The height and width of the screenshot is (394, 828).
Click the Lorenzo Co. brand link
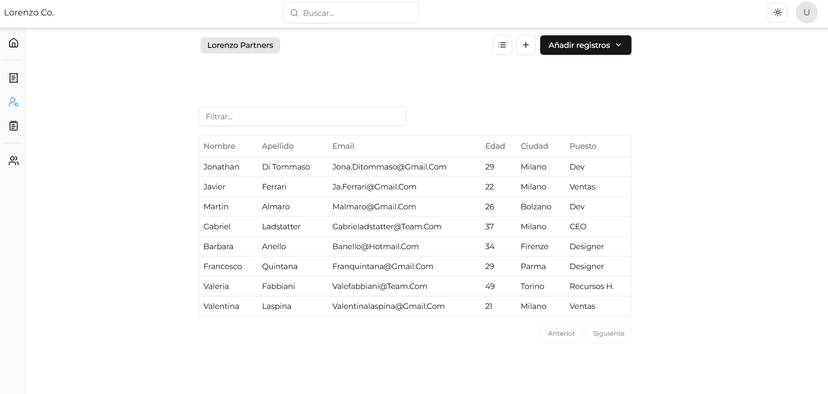click(x=29, y=13)
